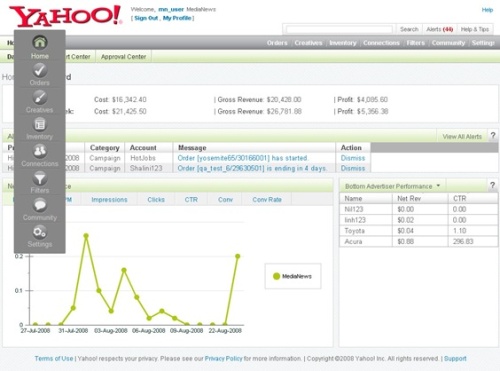This screenshot has height=371, width=500.
Task: Select the Orders checkmark icon
Action: 40,70
